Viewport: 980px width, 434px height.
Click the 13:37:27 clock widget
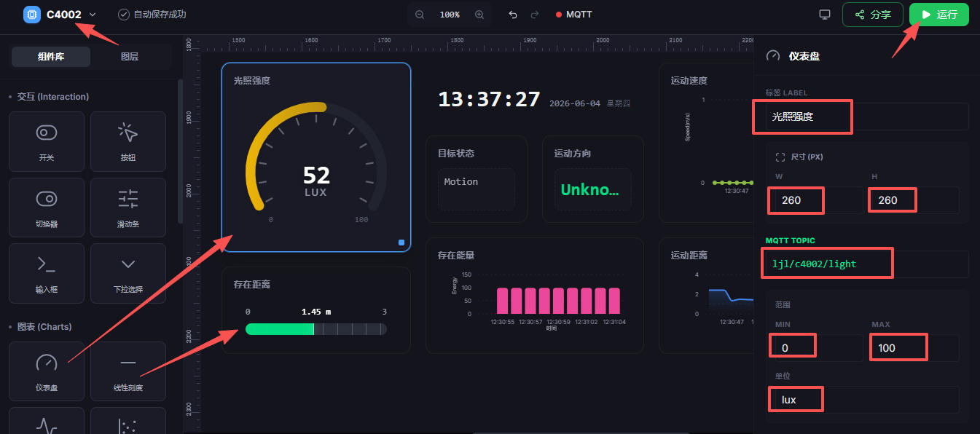[x=489, y=99]
